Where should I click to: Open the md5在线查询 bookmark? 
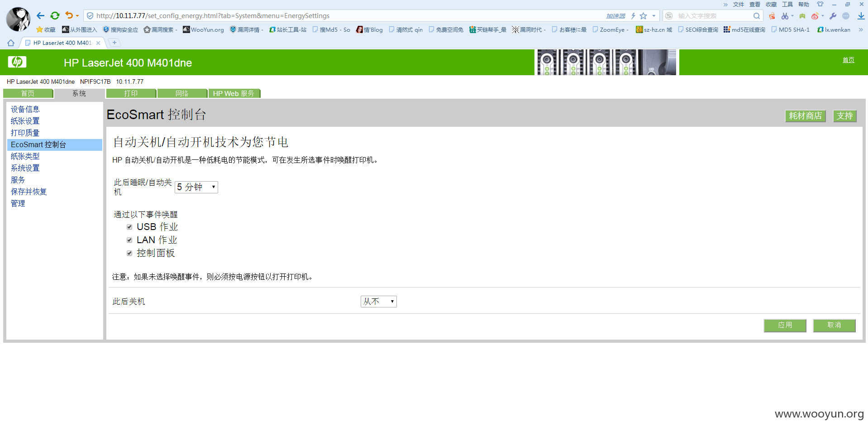(x=744, y=29)
